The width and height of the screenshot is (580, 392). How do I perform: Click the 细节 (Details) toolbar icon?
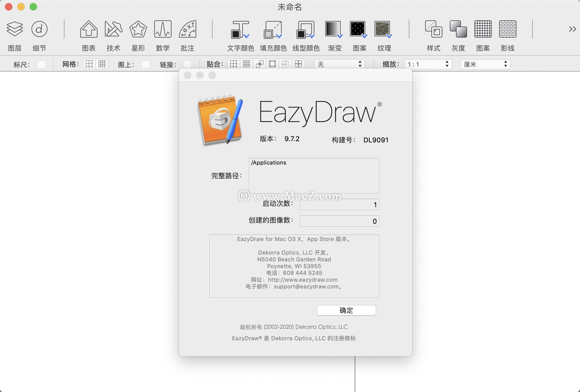39,29
